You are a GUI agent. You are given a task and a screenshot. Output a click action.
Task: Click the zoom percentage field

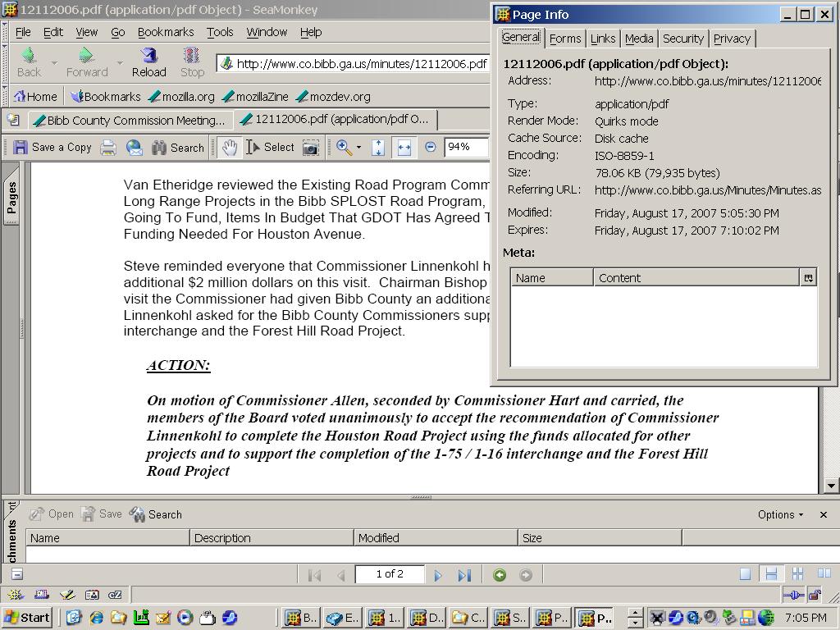[466, 147]
